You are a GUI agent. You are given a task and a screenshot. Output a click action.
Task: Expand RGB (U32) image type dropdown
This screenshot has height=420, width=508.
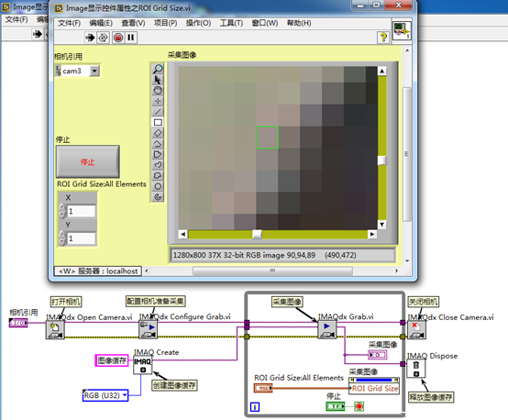[x=125, y=395]
